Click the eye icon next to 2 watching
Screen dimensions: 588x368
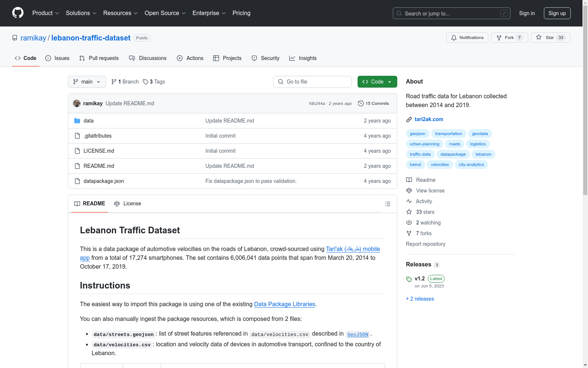pos(409,223)
